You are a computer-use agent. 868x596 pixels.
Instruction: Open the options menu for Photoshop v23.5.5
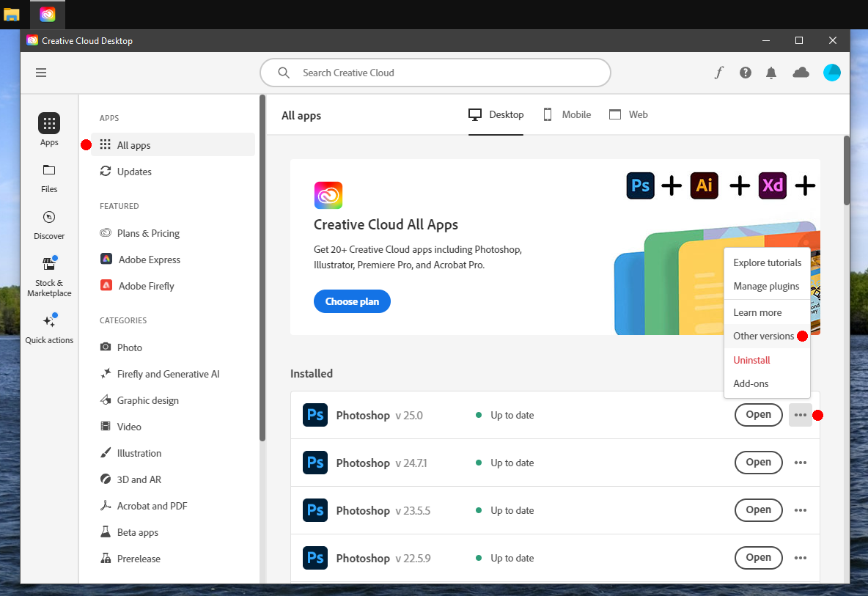pyautogui.click(x=800, y=510)
